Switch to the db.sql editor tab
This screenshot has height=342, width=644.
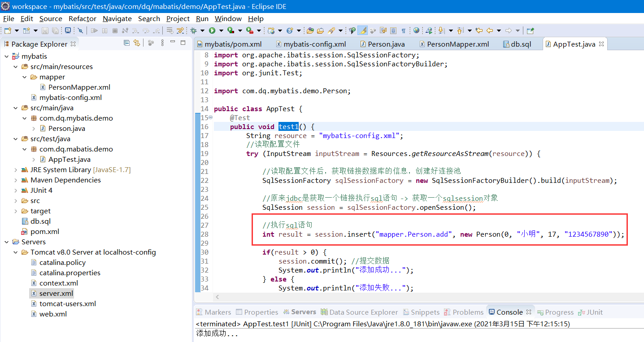(517, 44)
